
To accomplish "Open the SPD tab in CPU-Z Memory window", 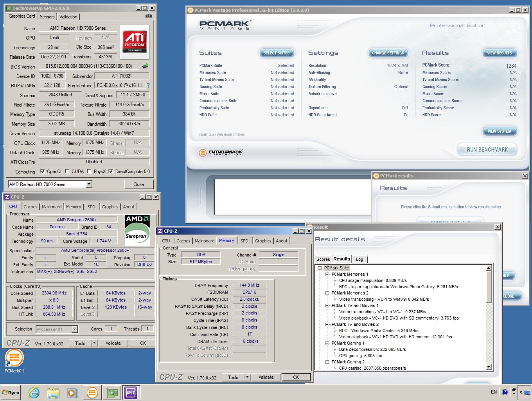I will point(244,241).
